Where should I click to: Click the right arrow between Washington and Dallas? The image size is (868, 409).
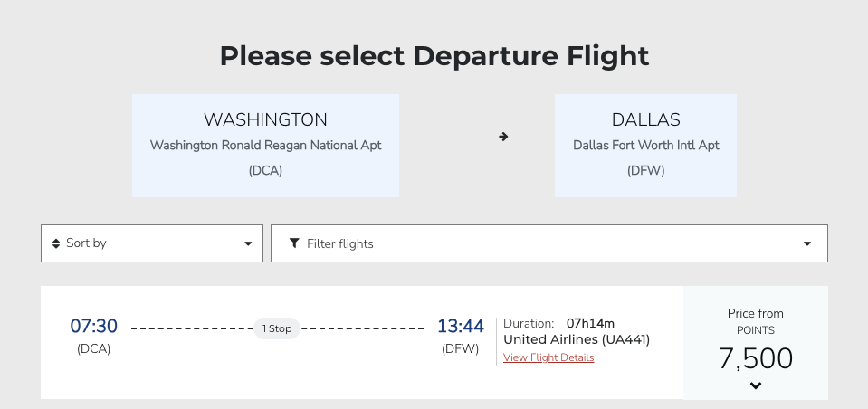tap(503, 137)
